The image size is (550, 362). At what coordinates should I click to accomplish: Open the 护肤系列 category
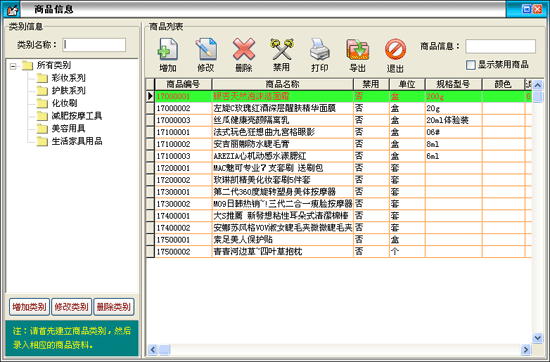pyautogui.click(x=68, y=90)
